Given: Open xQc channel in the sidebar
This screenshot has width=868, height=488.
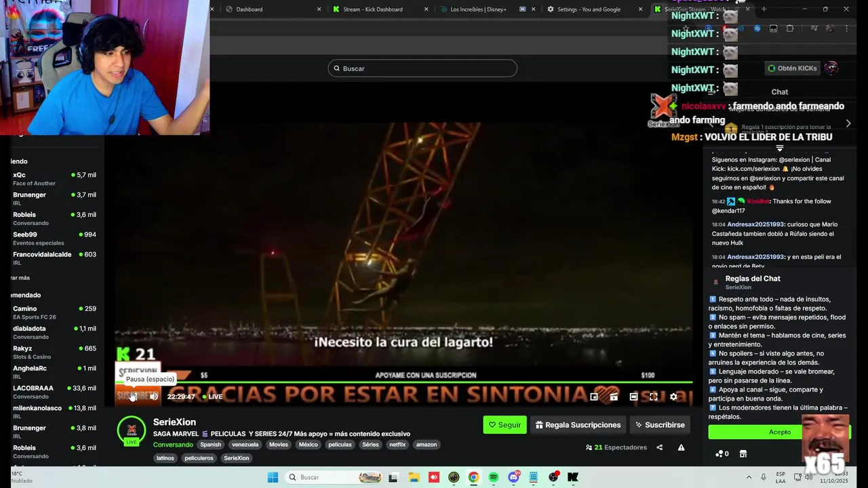Looking at the screenshot, I should (x=54, y=179).
